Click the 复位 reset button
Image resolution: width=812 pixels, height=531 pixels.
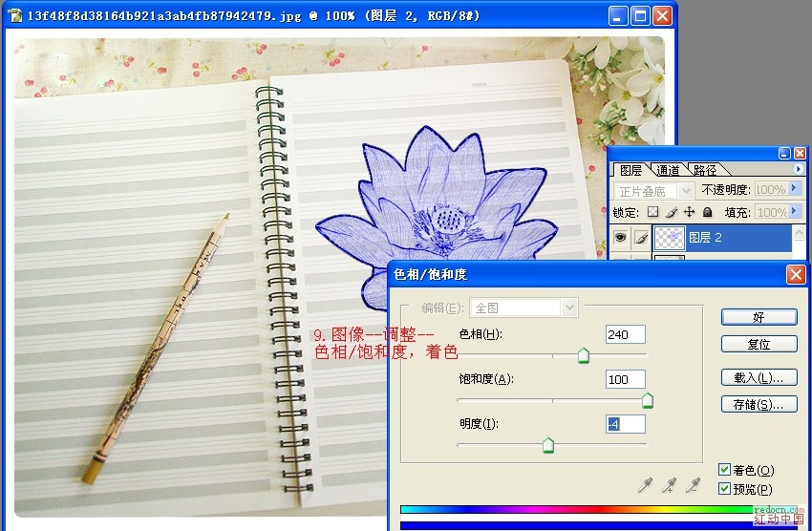pyautogui.click(x=759, y=344)
